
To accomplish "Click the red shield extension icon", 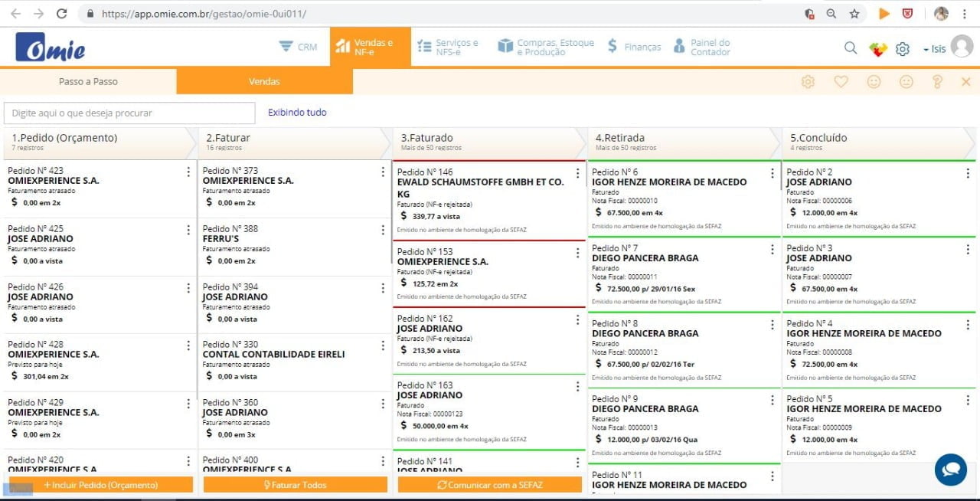I will coord(907,14).
